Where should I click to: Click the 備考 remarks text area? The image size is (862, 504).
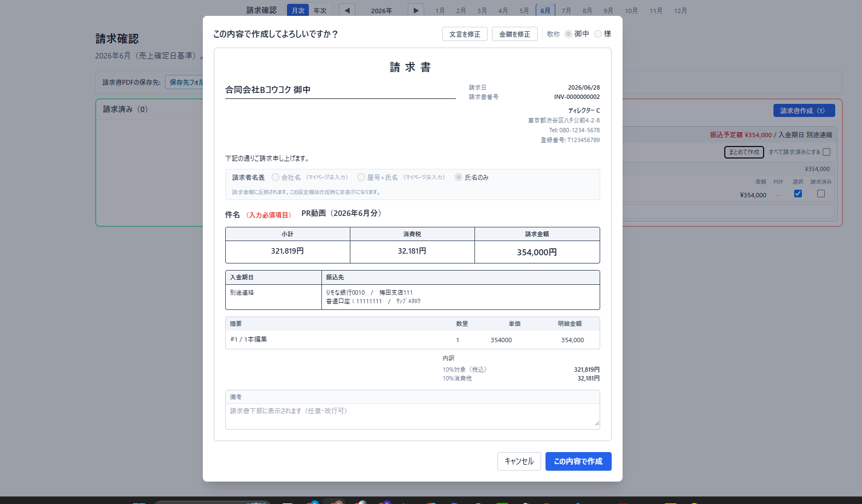[x=413, y=416]
